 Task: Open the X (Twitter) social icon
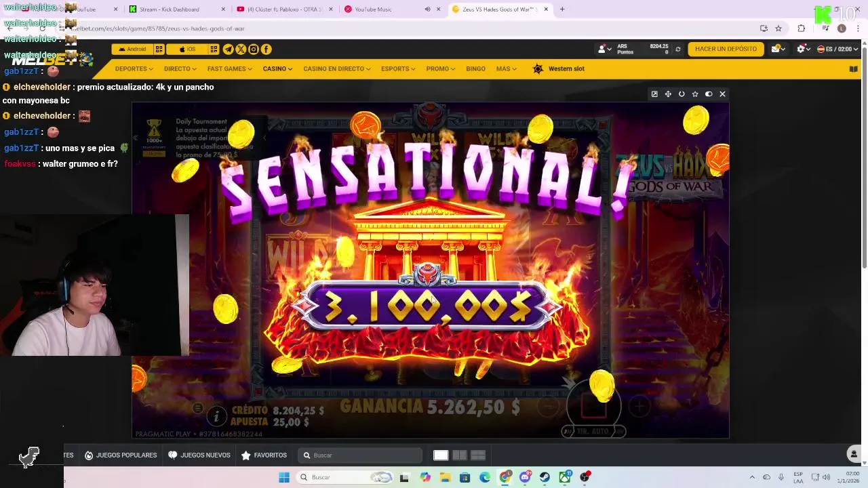coord(241,49)
